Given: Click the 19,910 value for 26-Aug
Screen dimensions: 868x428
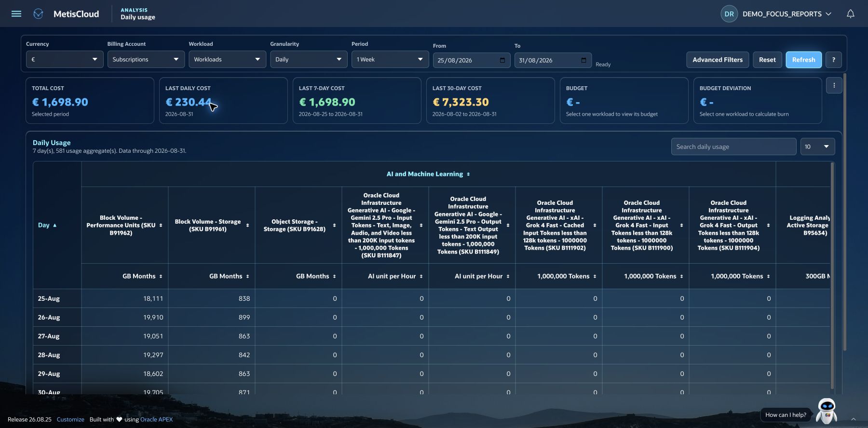Looking at the screenshot, I should (x=153, y=317).
